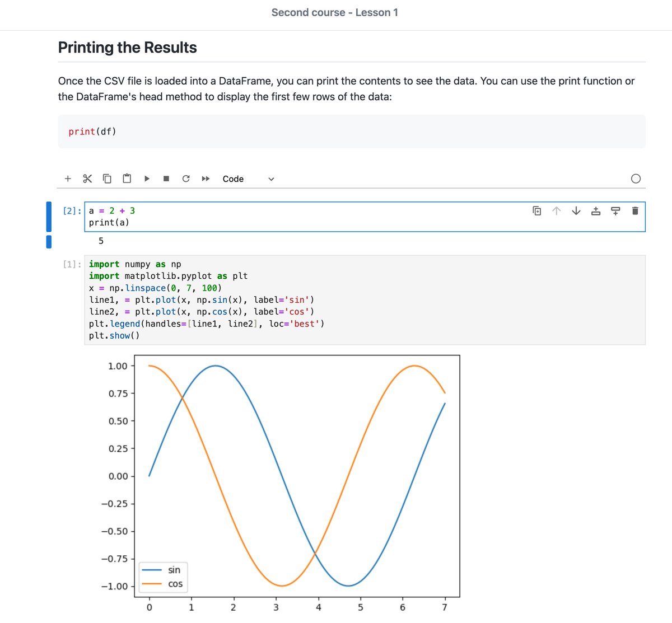
Task: Click the paragraph about loading CSV into DataFrame
Action: coord(346,88)
